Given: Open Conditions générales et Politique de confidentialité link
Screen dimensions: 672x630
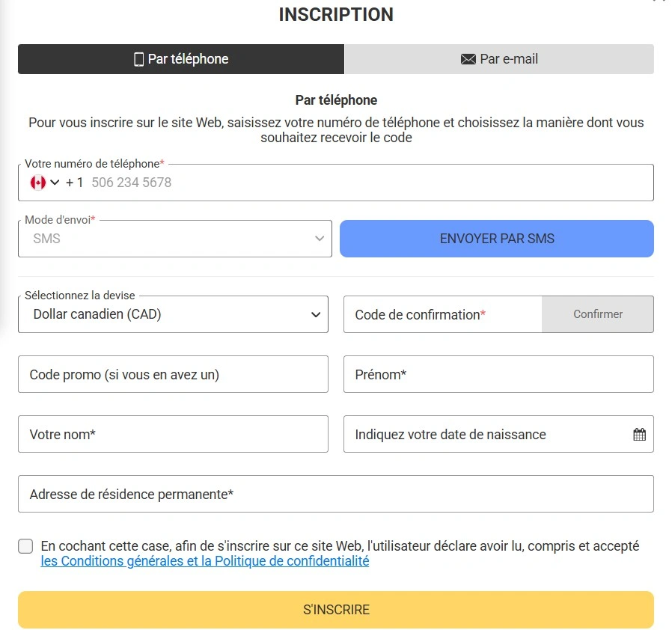Looking at the screenshot, I should coord(205,561).
